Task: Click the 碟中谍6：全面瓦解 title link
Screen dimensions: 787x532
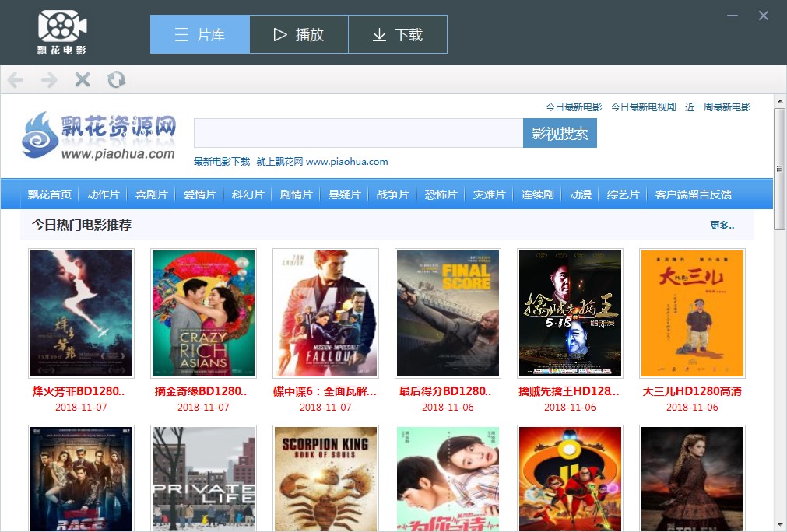Action: 325,391
